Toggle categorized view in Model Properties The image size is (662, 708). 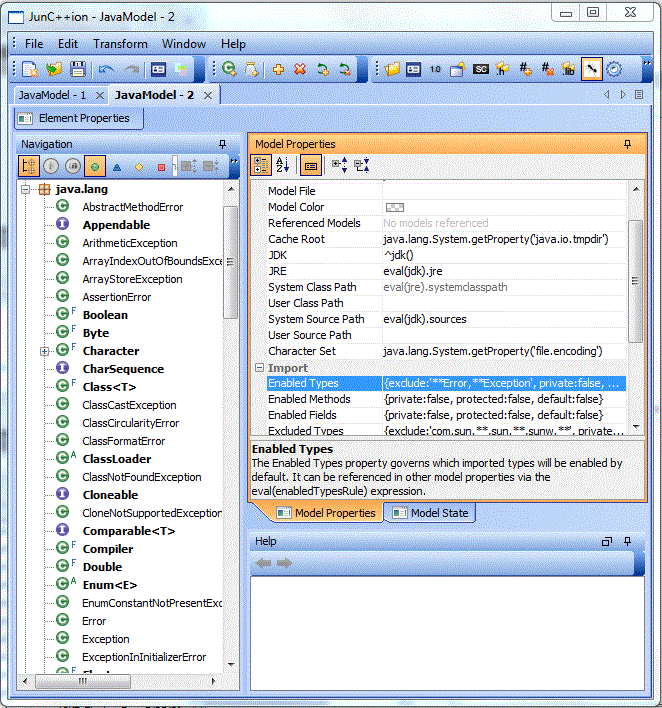point(261,166)
